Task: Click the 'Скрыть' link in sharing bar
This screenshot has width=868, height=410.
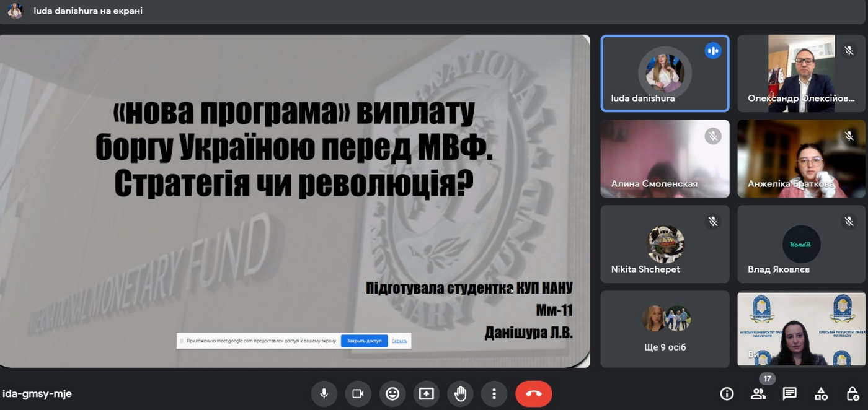Action: click(399, 341)
